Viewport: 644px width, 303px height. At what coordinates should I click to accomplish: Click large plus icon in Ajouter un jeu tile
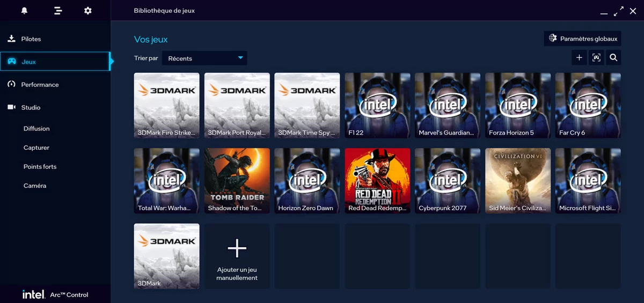tap(237, 248)
